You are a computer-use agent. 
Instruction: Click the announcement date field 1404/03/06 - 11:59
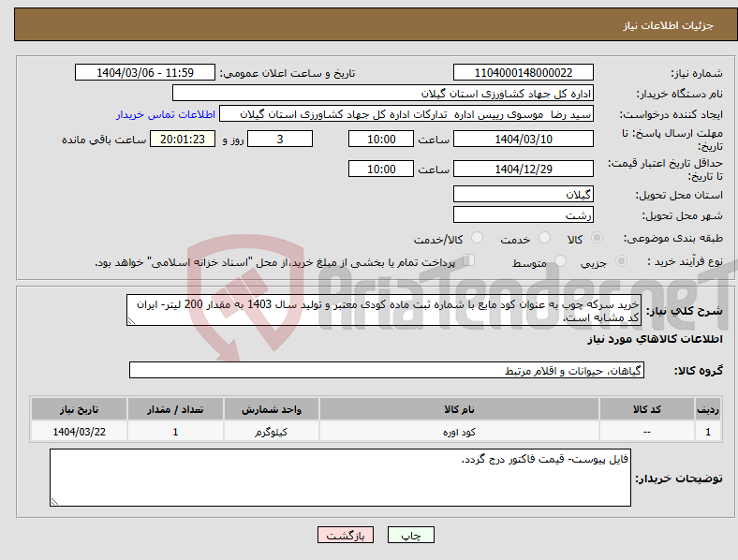pyautogui.click(x=145, y=72)
